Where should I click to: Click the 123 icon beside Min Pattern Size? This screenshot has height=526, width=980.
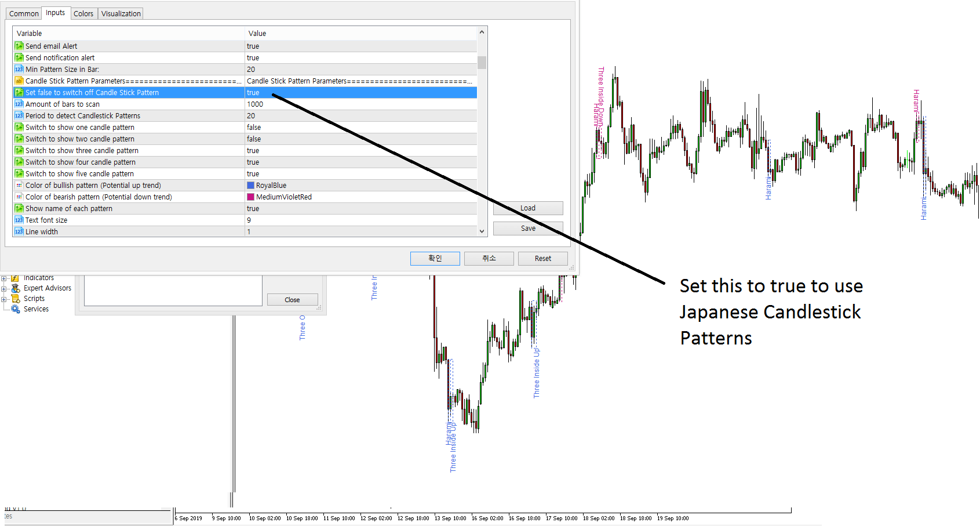click(x=19, y=69)
